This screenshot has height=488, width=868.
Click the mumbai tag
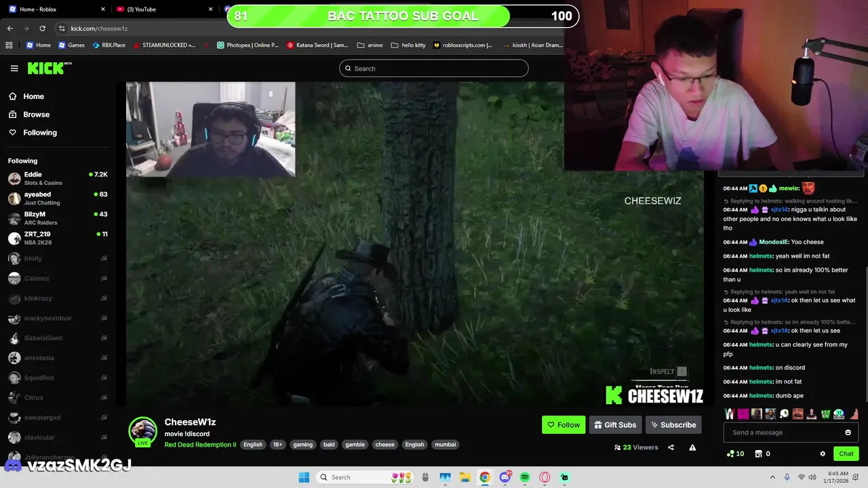(x=445, y=445)
